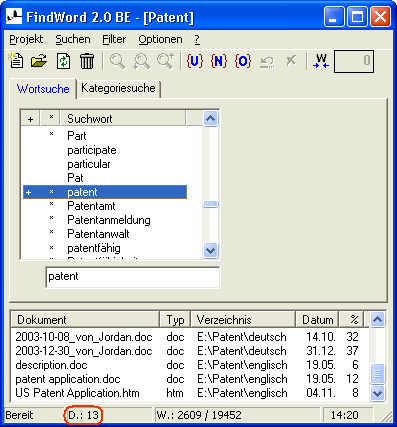The height and width of the screenshot is (427, 397).
Task: Open the Optionen menu
Action: pos(160,39)
